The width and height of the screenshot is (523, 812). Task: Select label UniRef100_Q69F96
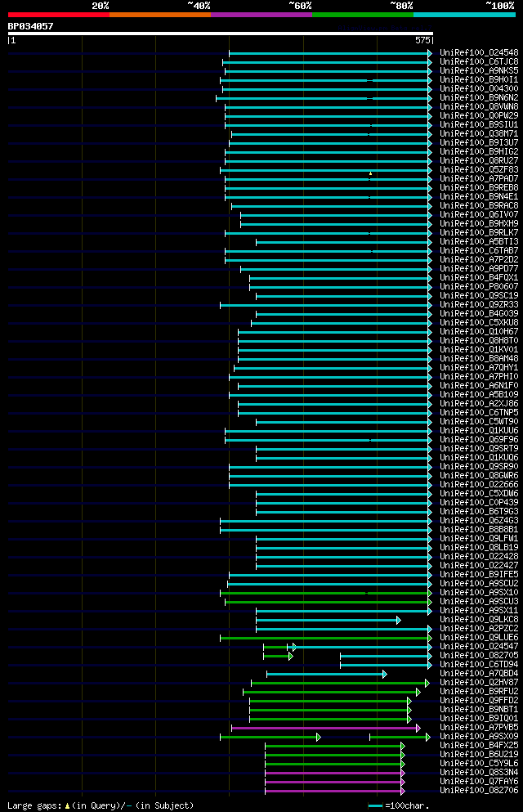click(x=479, y=440)
